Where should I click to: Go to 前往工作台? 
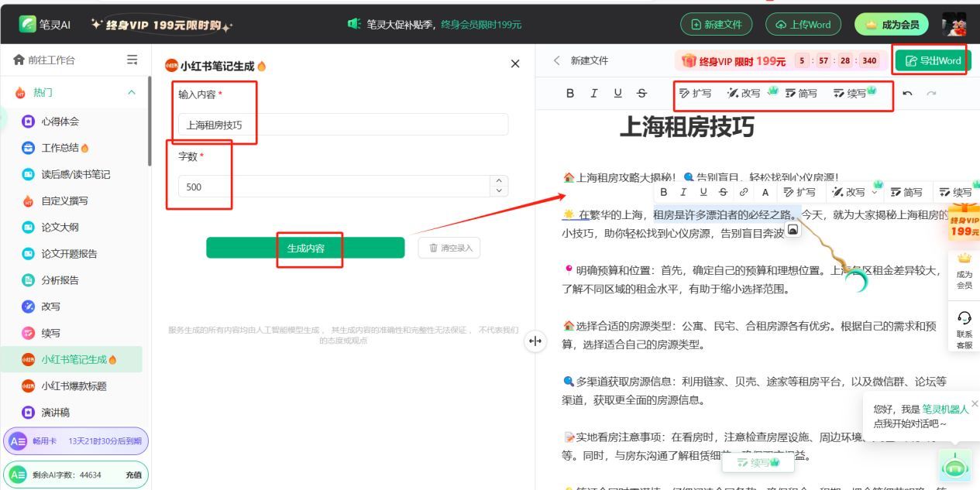click(45, 60)
